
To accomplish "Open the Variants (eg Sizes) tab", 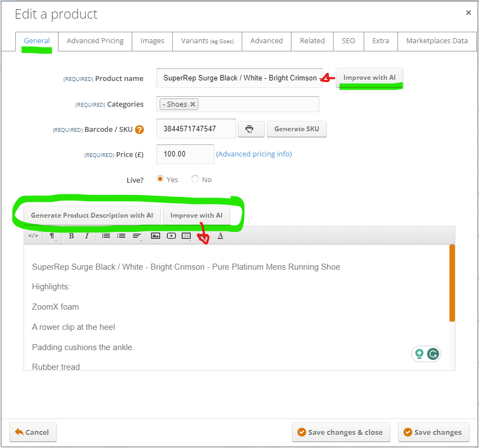I will [x=207, y=41].
